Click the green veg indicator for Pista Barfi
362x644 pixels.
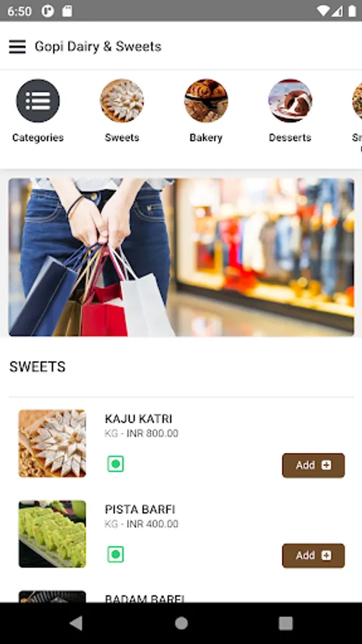click(115, 555)
